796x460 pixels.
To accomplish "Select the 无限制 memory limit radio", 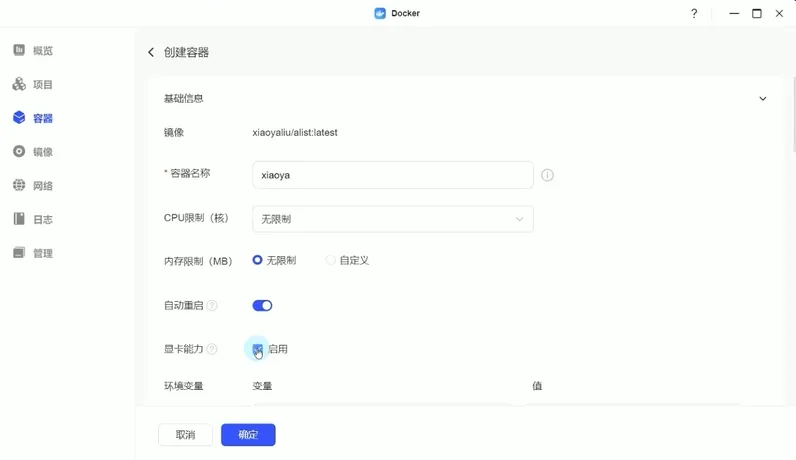I will (258, 260).
